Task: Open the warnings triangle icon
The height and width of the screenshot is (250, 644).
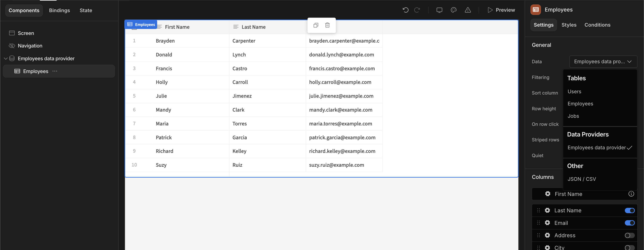Action: (x=468, y=10)
